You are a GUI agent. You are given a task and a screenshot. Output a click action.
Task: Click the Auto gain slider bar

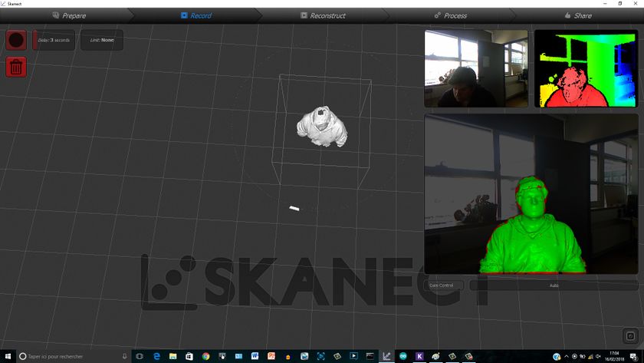point(552,285)
